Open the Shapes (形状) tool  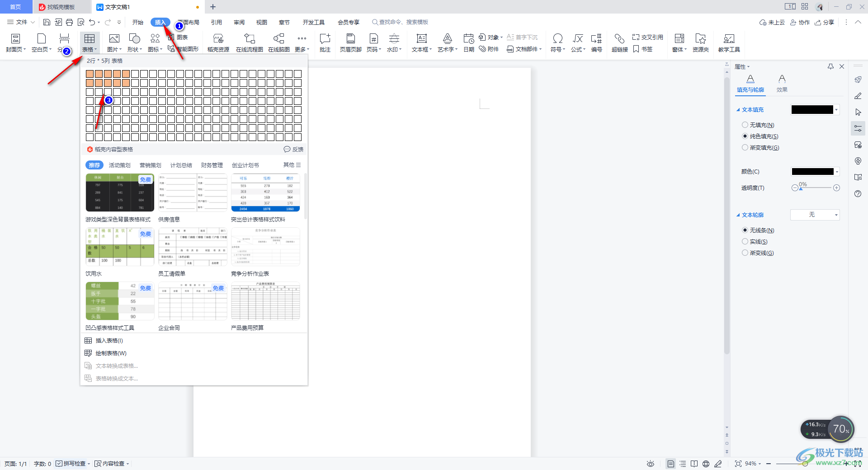[x=135, y=43]
